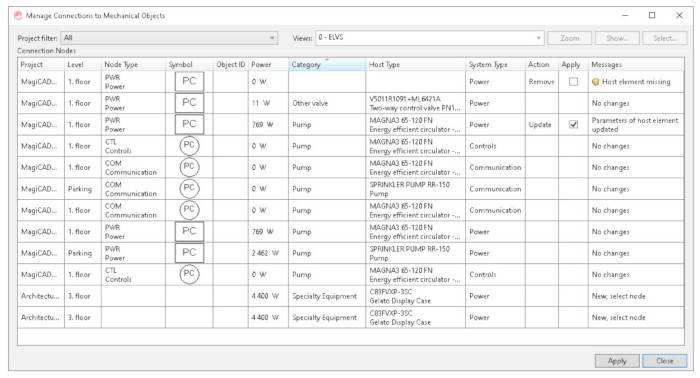Click the Close button at the bottom
Viewport: 700px width, 378px height.
(x=665, y=361)
